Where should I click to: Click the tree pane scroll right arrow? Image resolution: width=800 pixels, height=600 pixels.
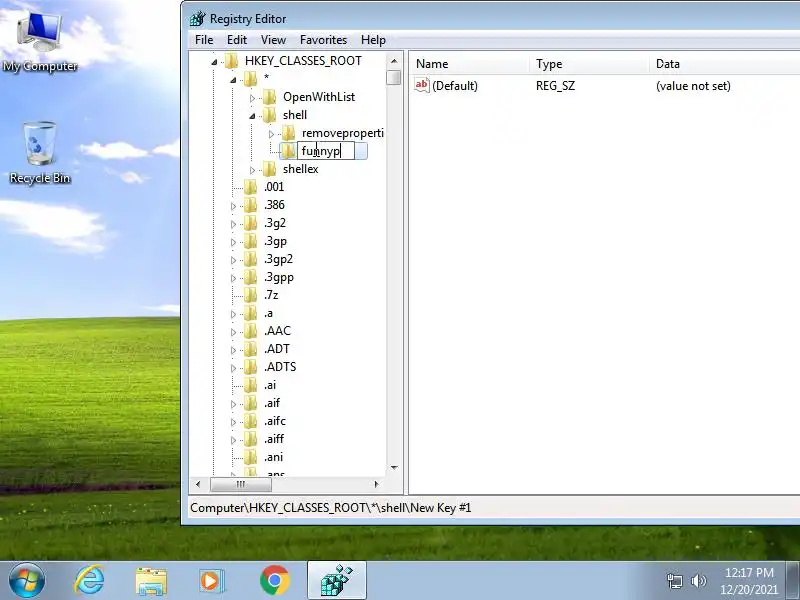click(377, 484)
